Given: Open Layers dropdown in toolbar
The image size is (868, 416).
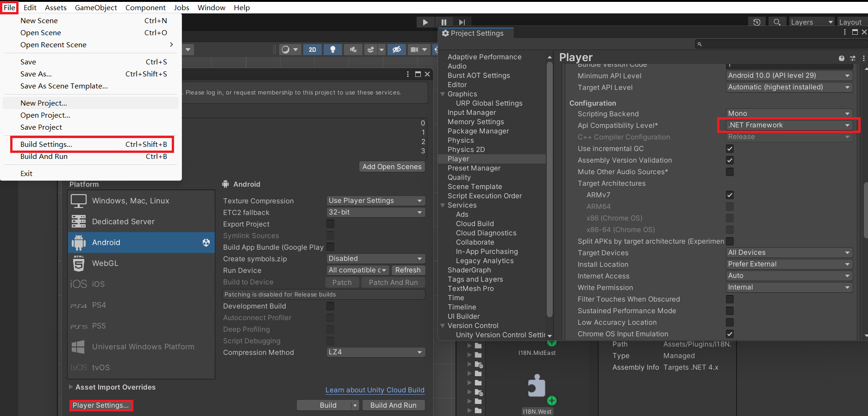Looking at the screenshot, I should 812,22.
